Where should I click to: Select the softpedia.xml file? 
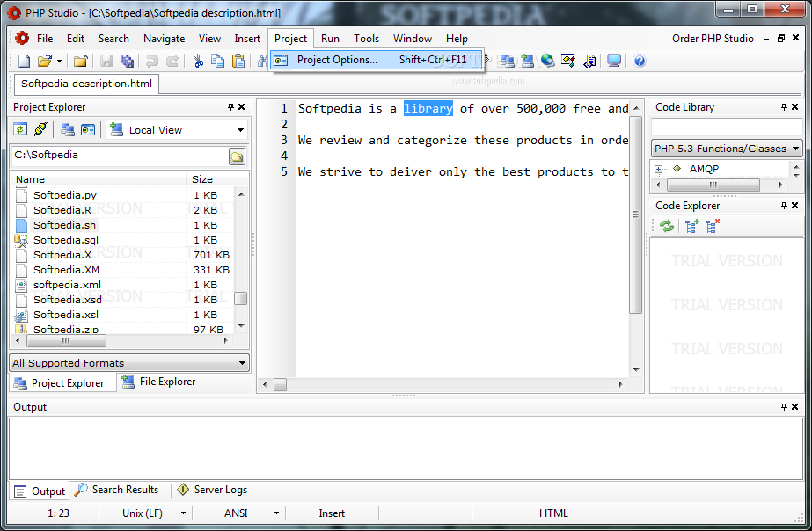click(68, 285)
